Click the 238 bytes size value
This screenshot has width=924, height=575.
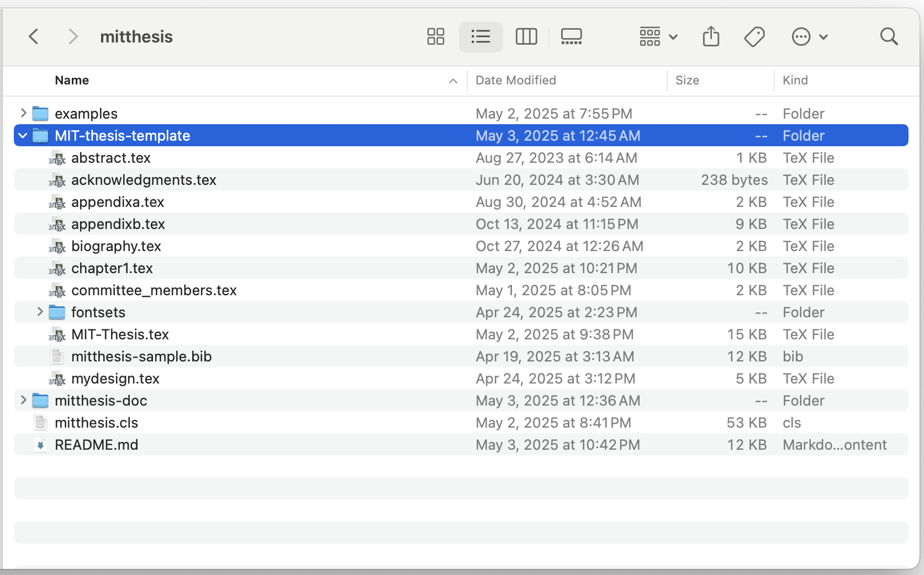click(734, 180)
